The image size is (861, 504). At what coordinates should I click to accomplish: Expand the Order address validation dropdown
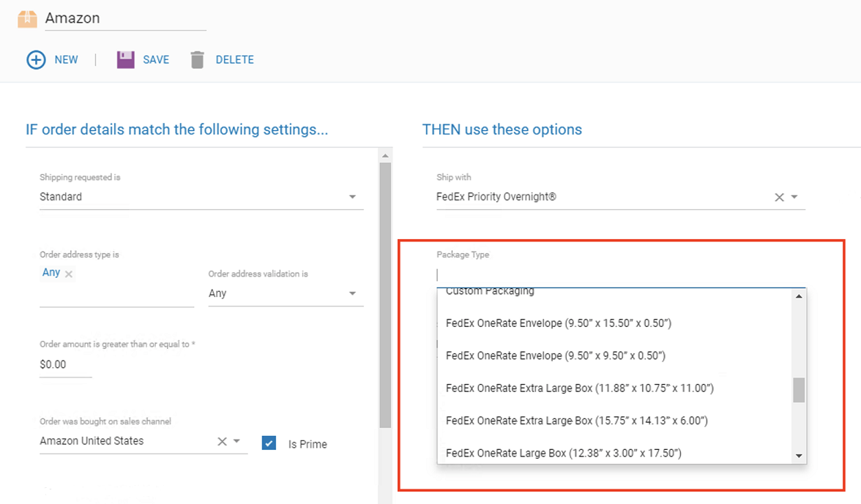352,293
